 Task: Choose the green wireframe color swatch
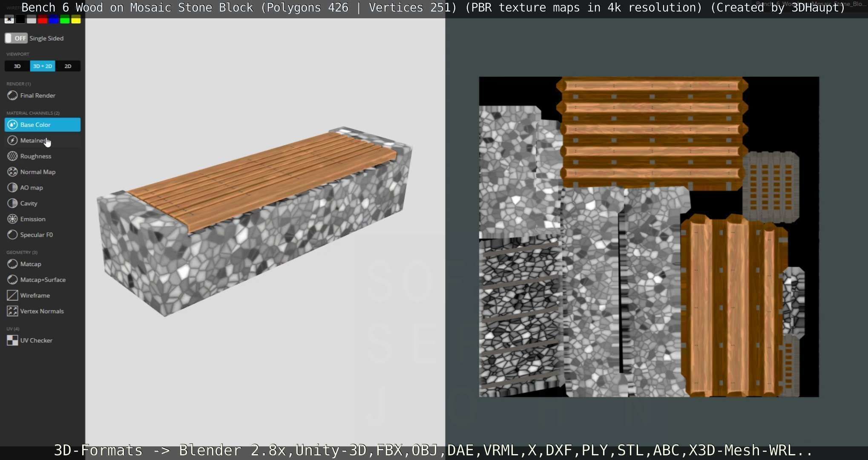65,20
